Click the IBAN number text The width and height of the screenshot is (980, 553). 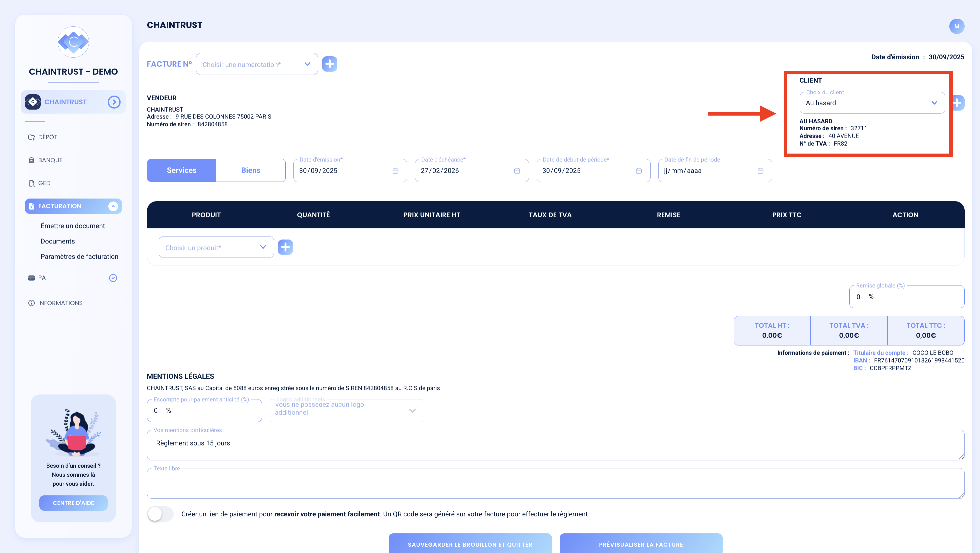(x=919, y=360)
